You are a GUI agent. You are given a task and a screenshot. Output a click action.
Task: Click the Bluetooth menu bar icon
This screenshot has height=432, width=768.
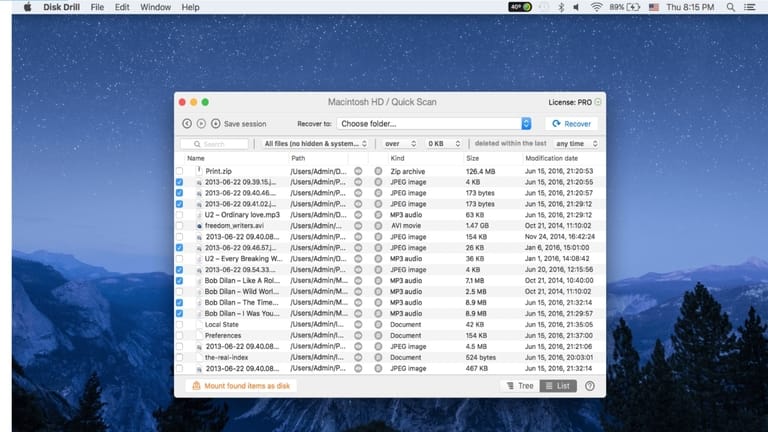[x=561, y=7]
